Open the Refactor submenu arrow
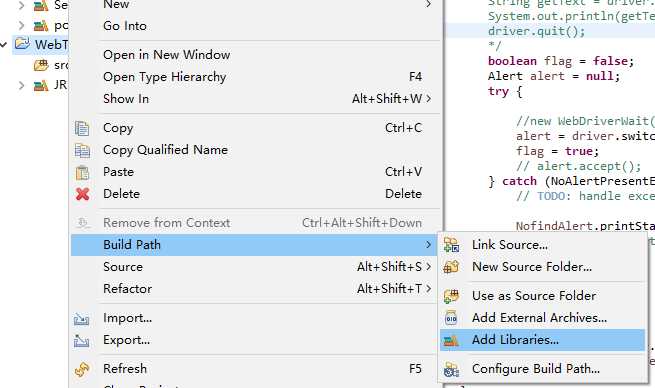The height and width of the screenshot is (388, 655). (428, 289)
